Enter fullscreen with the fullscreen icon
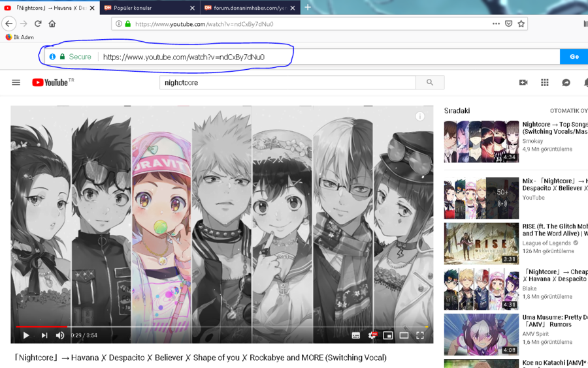 tap(420, 335)
